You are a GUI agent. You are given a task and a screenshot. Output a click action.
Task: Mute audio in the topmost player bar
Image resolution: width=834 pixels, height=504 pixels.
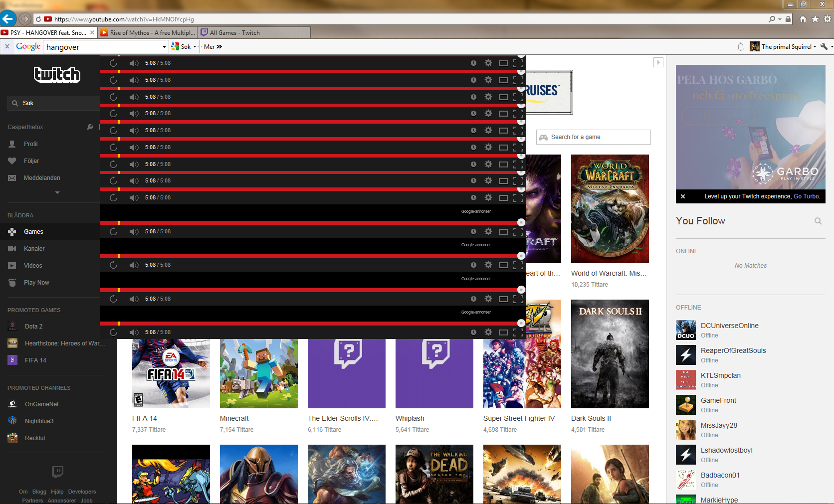pos(134,63)
